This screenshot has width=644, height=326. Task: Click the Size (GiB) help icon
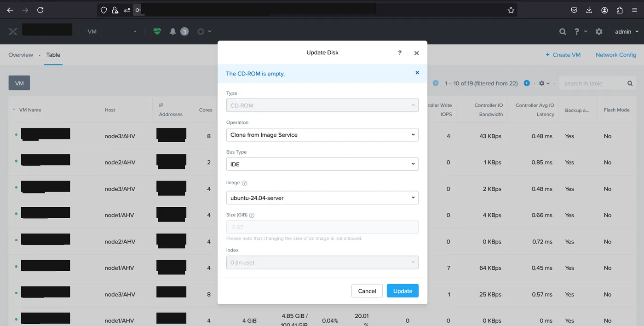[x=252, y=215]
